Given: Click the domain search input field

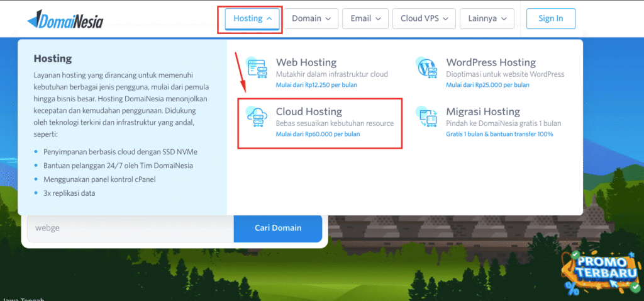Looking at the screenshot, I should point(131,228).
